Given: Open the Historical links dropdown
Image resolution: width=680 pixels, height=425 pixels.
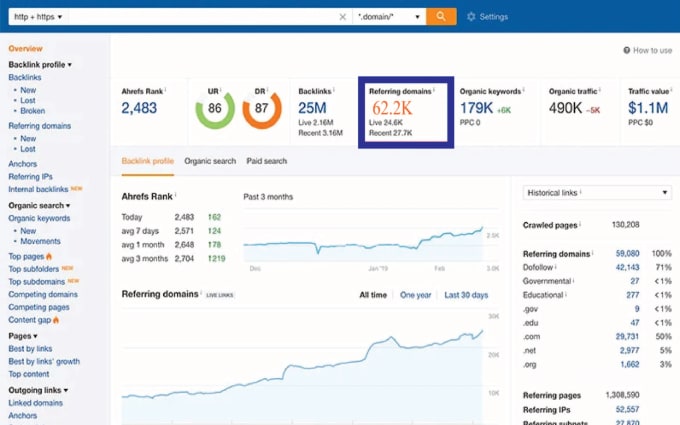Looking at the screenshot, I should pos(597,193).
